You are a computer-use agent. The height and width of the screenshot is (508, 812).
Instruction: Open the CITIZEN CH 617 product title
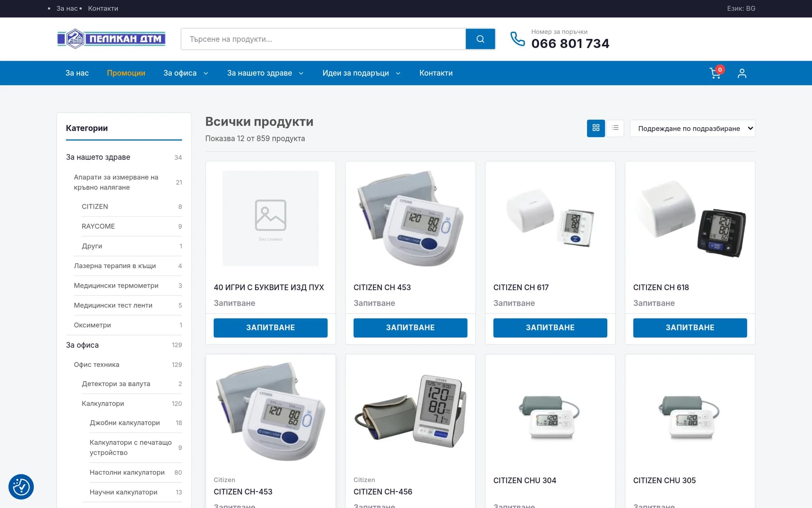click(521, 287)
